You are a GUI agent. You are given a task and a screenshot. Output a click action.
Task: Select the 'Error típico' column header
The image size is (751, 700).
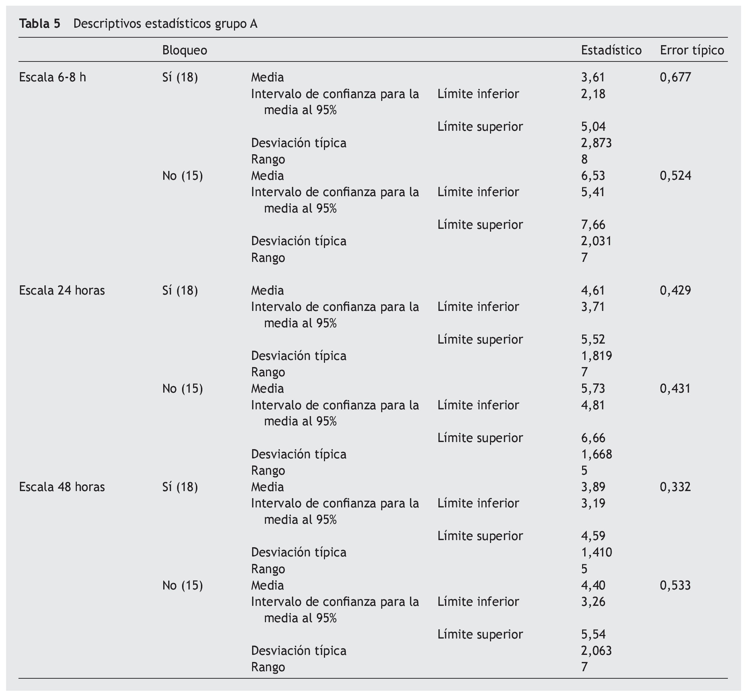pyautogui.click(x=692, y=50)
